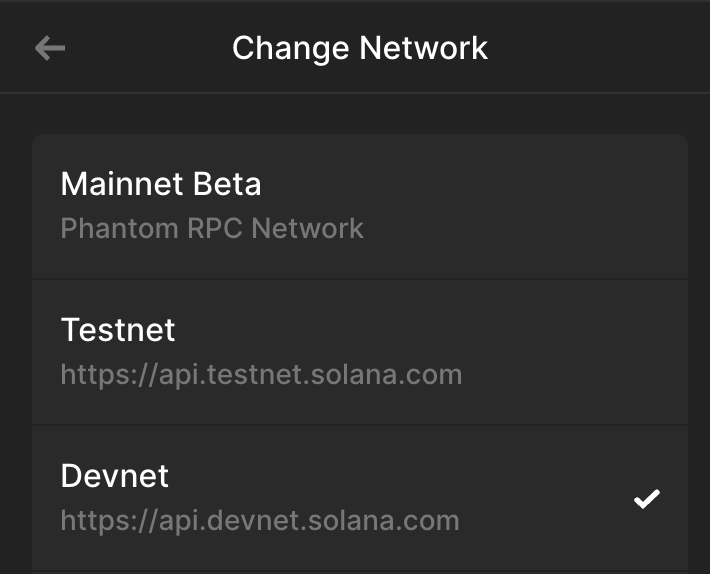Click the back arrow icon
The height and width of the screenshot is (574, 710).
(x=50, y=48)
